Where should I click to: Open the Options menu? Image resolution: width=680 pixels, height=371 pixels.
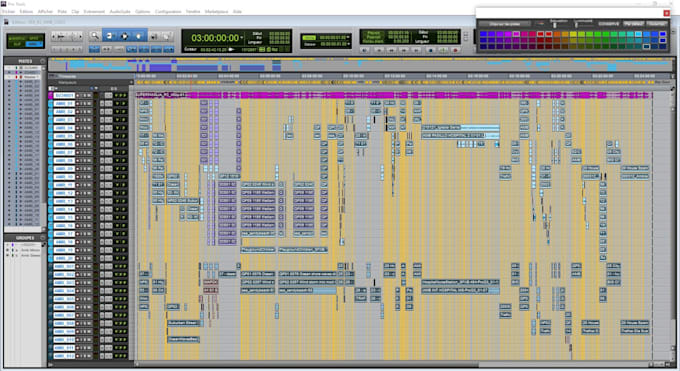click(142, 11)
